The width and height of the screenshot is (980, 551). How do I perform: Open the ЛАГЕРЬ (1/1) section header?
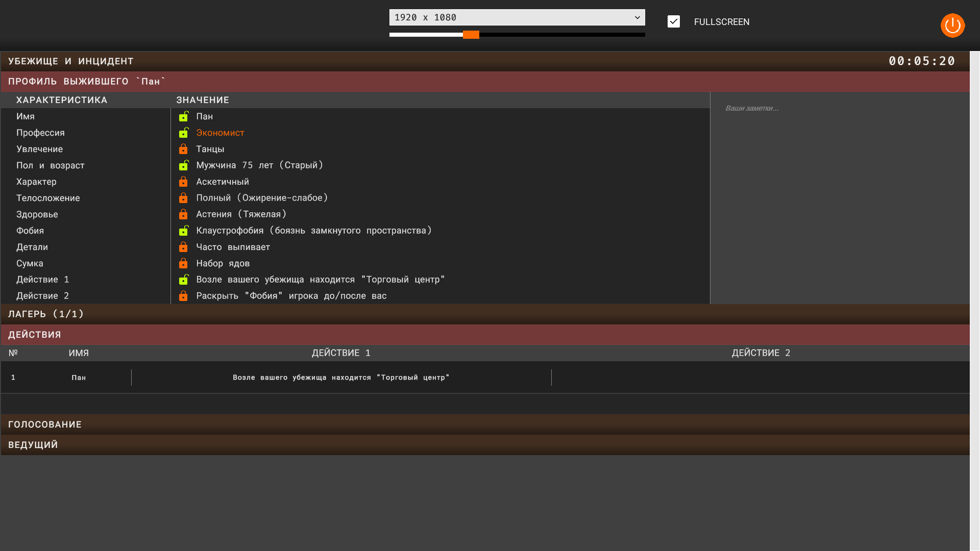pyautogui.click(x=45, y=314)
